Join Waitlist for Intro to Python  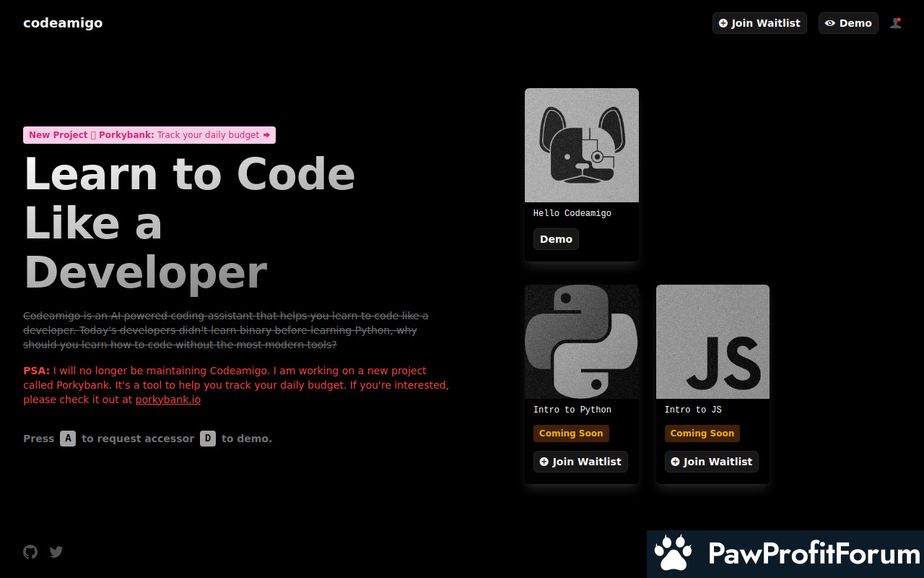580,462
